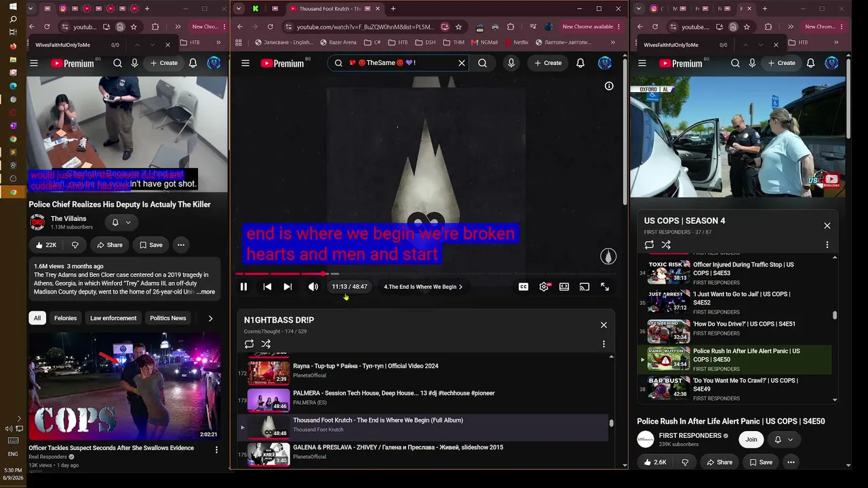Open Windows Start menu
Image resolution: width=868 pixels, height=488 pixels.
pyautogui.click(x=13, y=6)
